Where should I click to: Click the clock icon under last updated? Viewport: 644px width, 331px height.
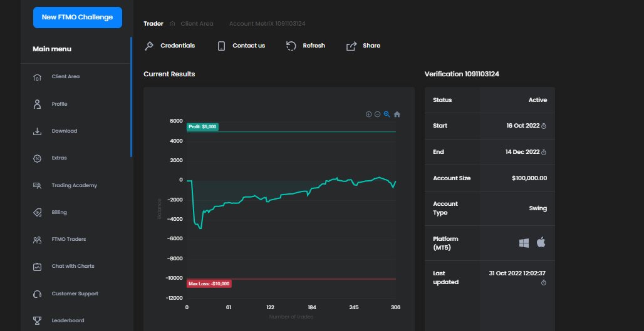(544, 283)
